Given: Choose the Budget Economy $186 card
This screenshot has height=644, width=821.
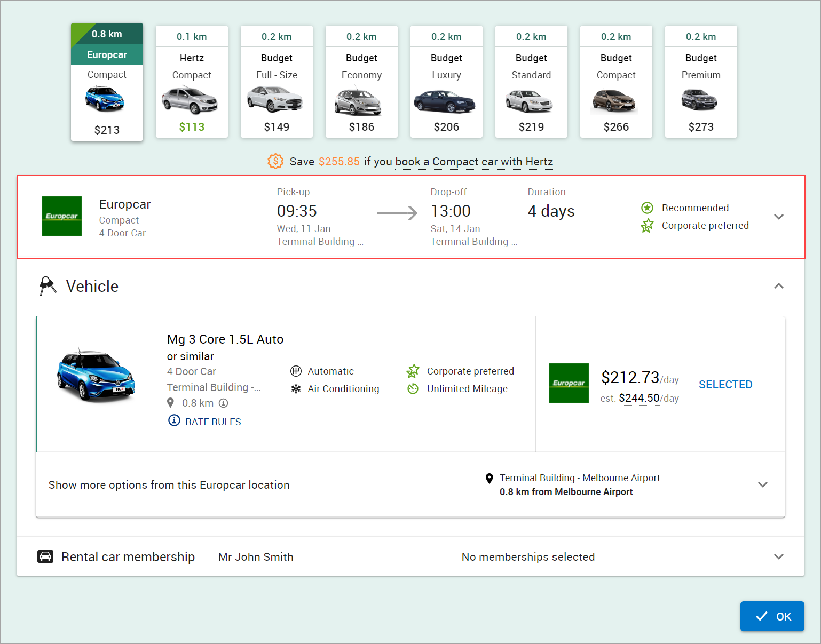Looking at the screenshot, I should tap(361, 82).
